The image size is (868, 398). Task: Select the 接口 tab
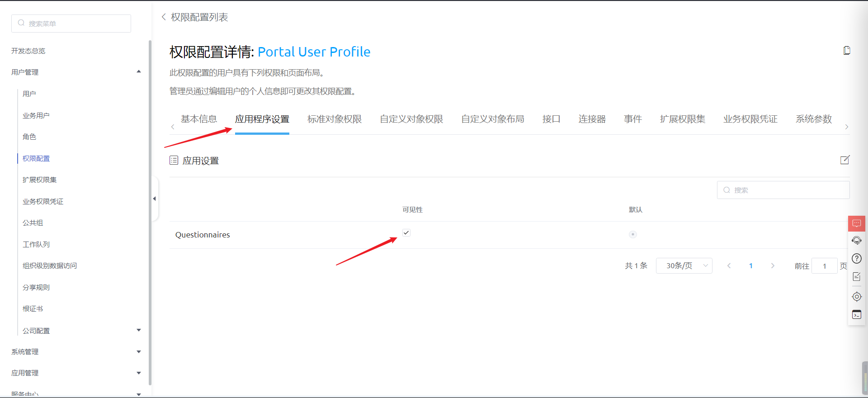(x=552, y=119)
